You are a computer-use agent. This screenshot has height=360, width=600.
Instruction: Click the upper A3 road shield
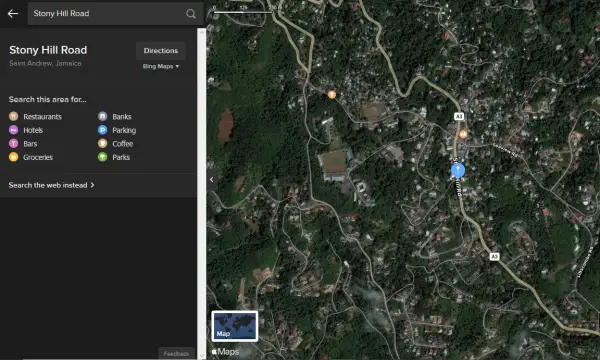(459, 116)
